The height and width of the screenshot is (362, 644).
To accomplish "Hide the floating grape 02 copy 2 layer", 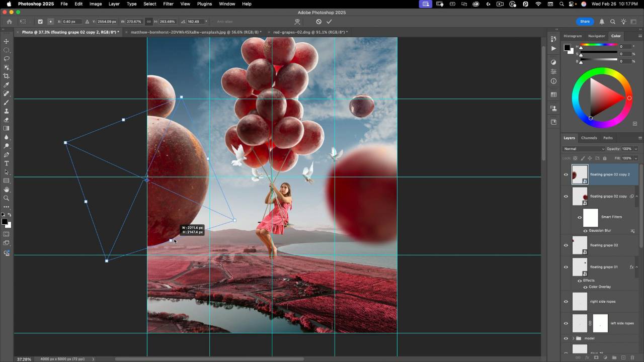I will coord(566,175).
